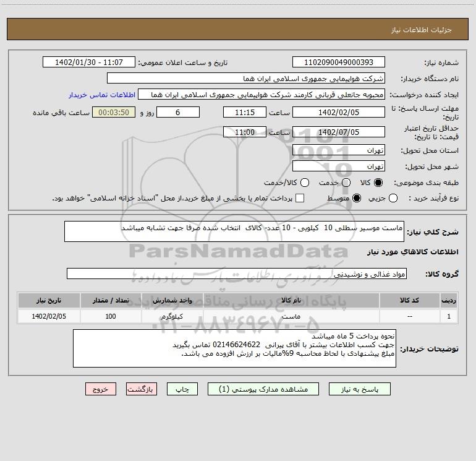Click the جزئیات اطلاعات نیاز header title
The height and width of the screenshot is (461, 476).
tap(422, 30)
